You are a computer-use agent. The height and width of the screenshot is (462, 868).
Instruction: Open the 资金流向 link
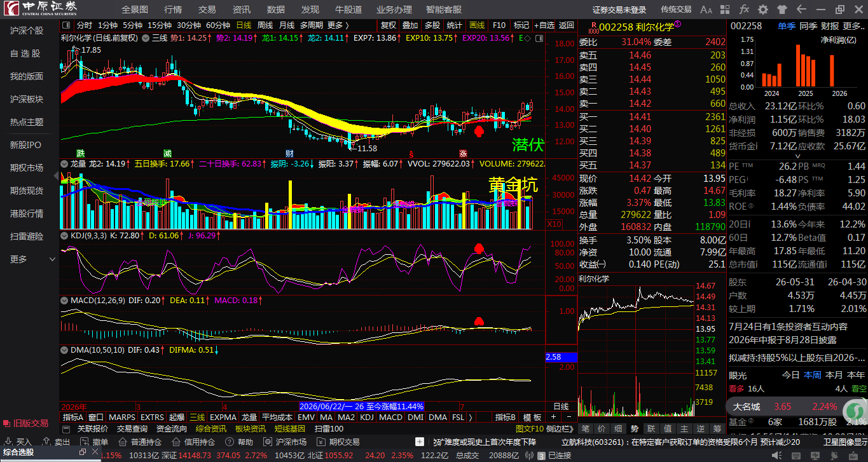172,429
